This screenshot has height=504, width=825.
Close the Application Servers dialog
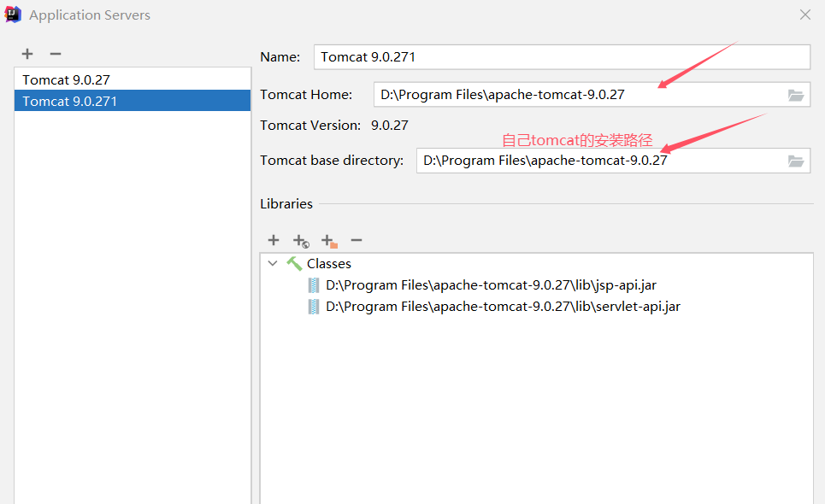805,15
